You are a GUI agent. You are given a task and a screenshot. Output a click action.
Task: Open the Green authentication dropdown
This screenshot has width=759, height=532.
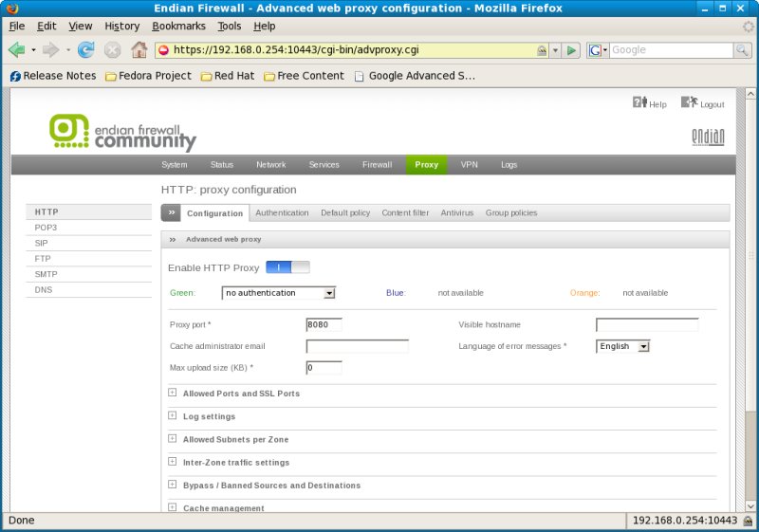pos(278,293)
